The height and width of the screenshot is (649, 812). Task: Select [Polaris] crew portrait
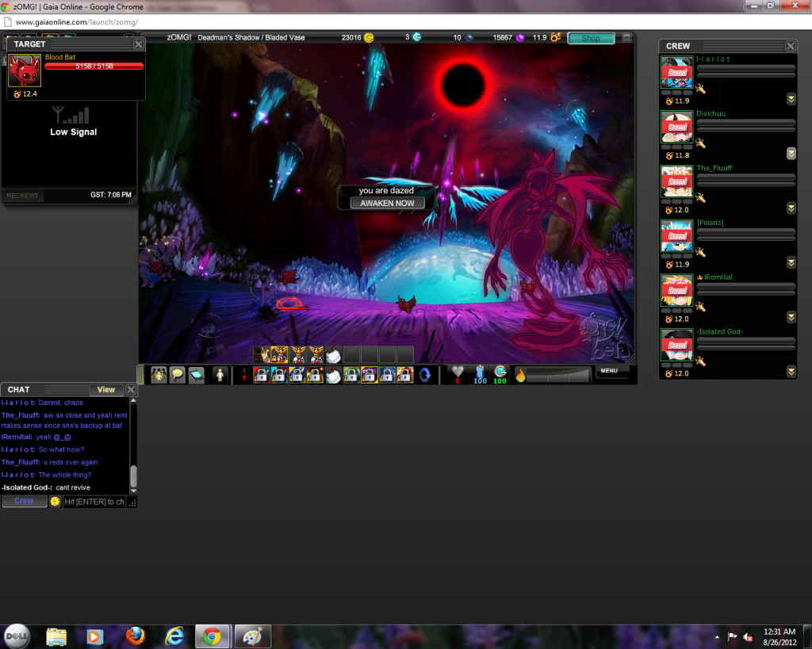[677, 235]
